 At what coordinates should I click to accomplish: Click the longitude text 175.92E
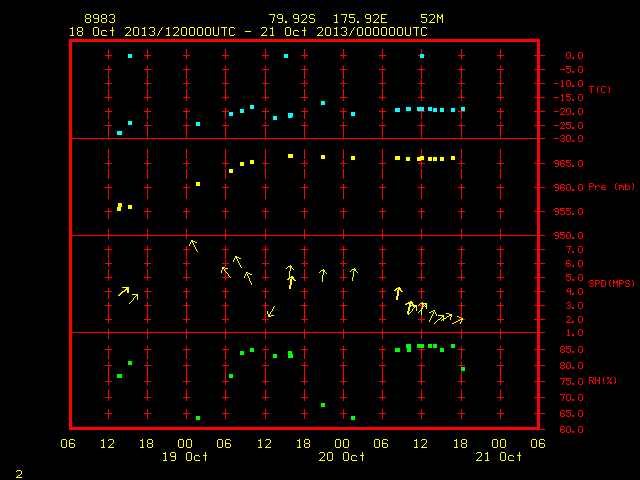(x=360, y=19)
